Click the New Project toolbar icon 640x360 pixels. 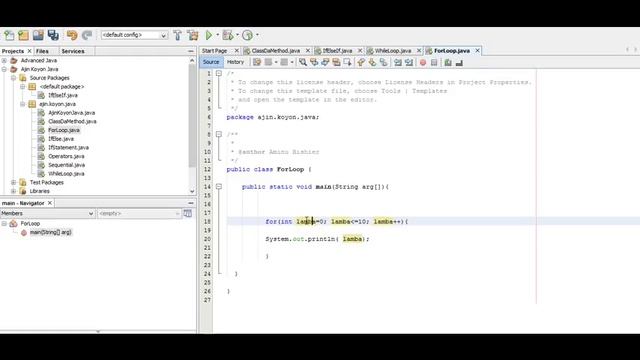(x=23, y=36)
